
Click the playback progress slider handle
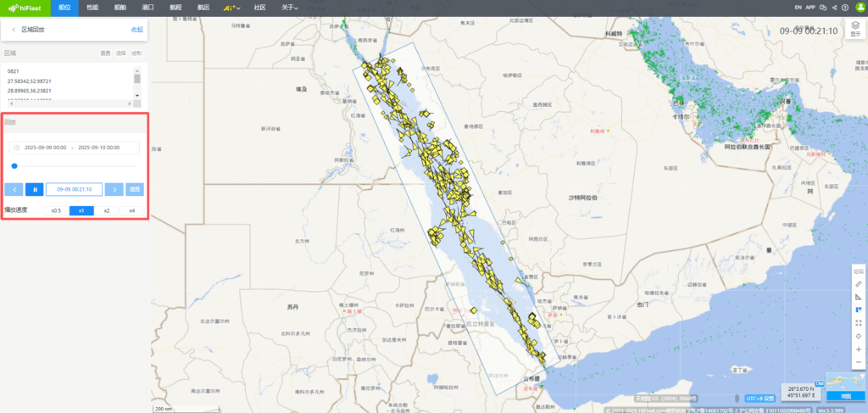14,166
